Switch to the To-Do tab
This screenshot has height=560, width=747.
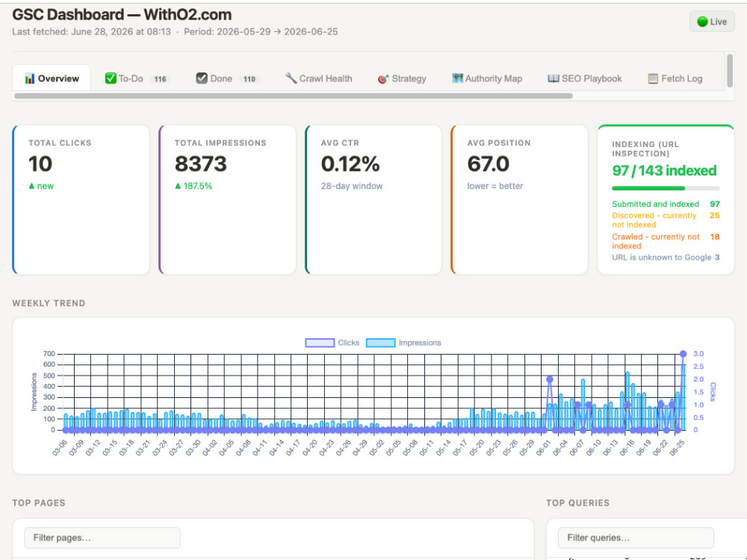[137, 78]
